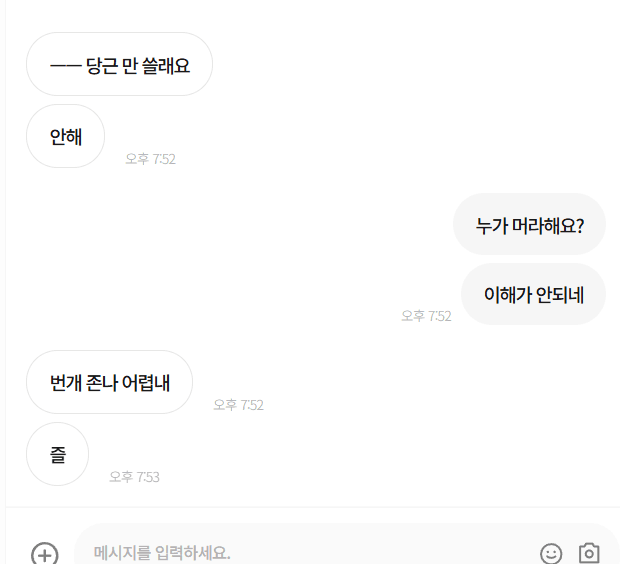Click the sent message 이해가 안되네
Image resolution: width=620 pixels, height=564 pixels.
pyautogui.click(x=533, y=294)
